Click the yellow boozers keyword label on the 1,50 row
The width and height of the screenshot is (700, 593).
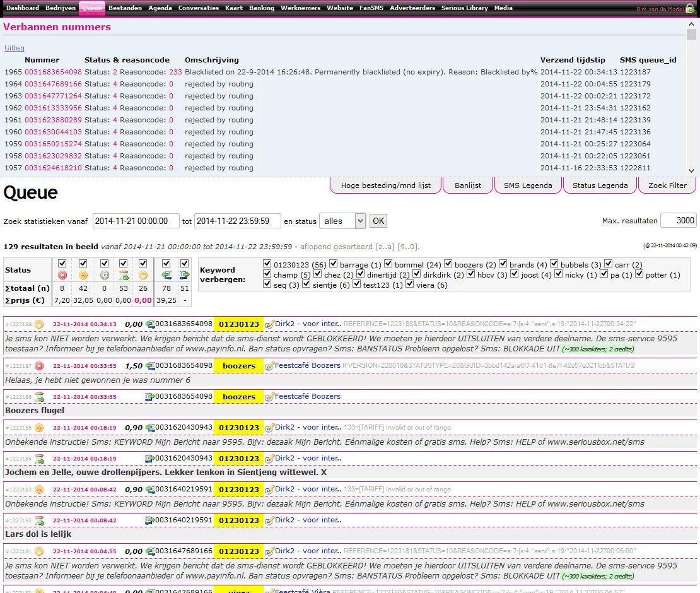[x=239, y=366]
